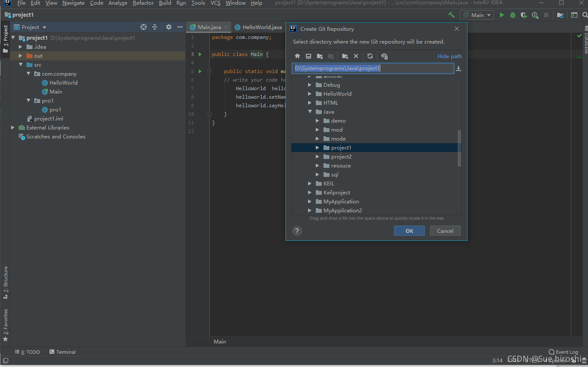Select HelloWorld class in Project tree
Image resolution: width=588 pixels, height=367 pixels.
[x=63, y=83]
